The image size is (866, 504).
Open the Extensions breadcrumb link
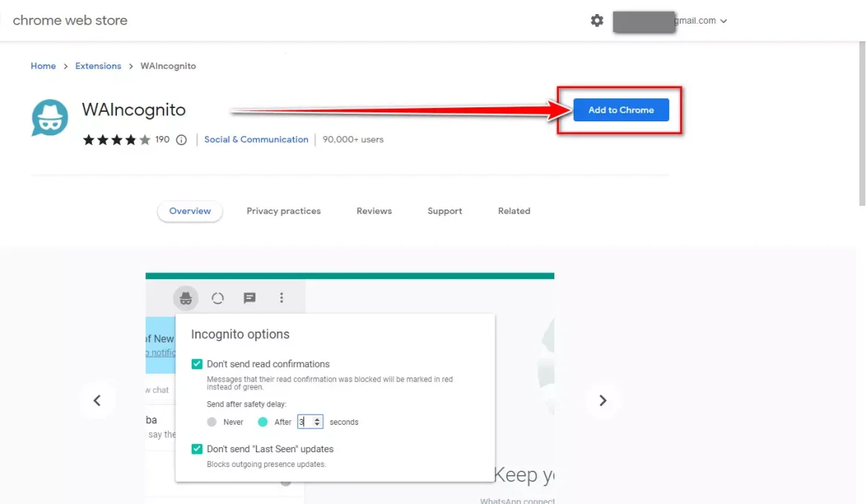coord(98,66)
